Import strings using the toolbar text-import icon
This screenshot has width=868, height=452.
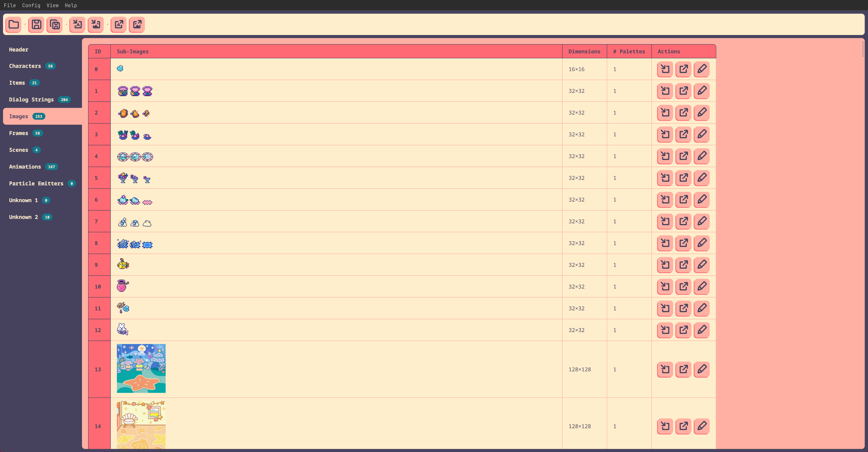(x=78, y=24)
